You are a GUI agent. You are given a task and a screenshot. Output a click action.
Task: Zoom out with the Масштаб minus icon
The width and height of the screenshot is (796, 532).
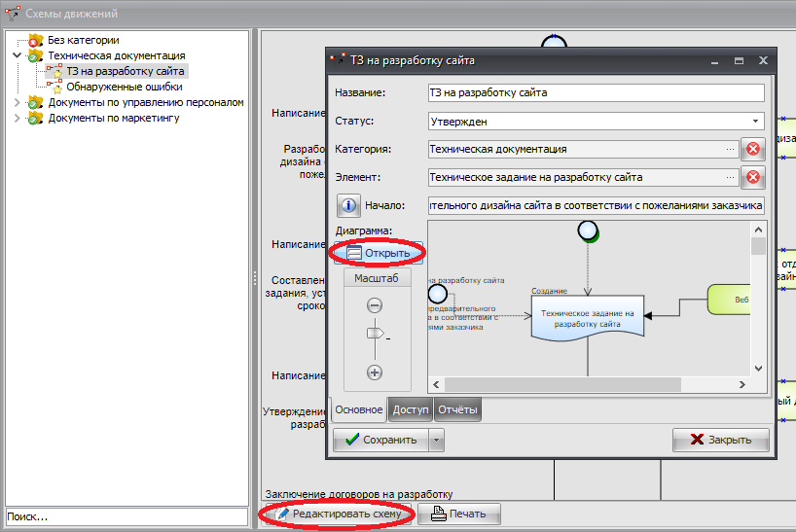click(x=374, y=304)
